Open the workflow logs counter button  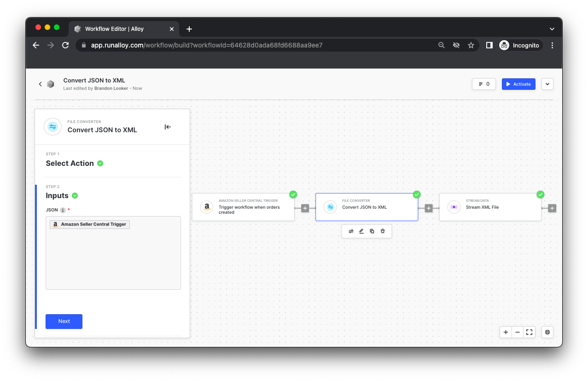coord(484,84)
